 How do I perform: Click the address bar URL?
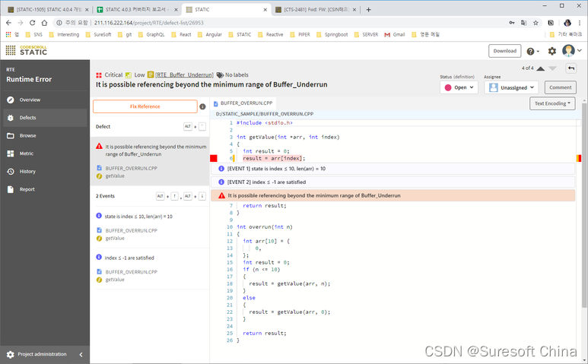[149, 23]
